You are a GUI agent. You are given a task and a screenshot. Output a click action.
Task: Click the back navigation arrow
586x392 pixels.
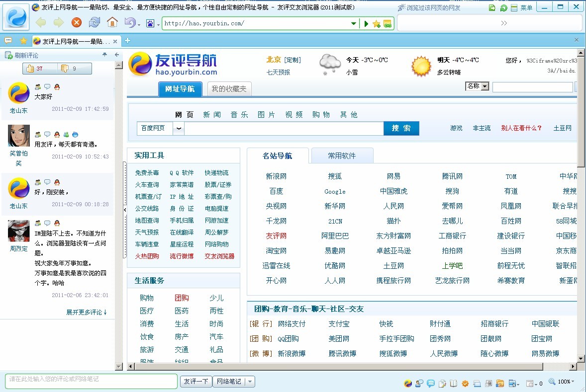pyautogui.click(x=41, y=23)
